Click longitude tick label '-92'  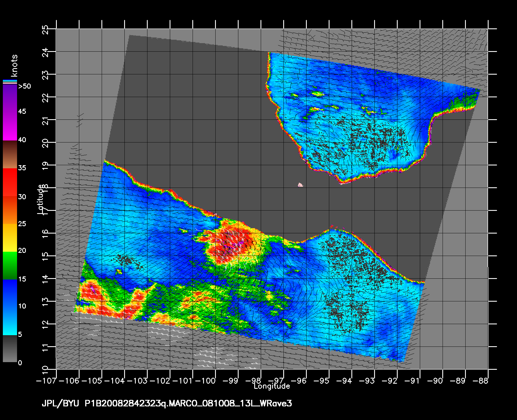pos(390,381)
